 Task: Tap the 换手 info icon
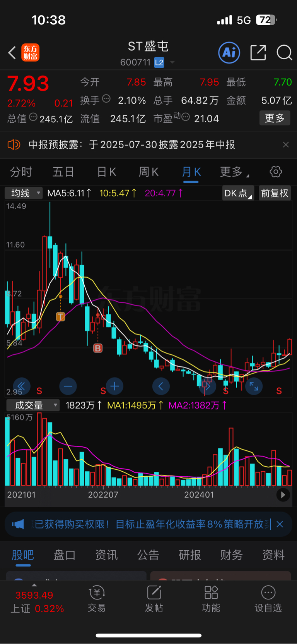click(106, 99)
